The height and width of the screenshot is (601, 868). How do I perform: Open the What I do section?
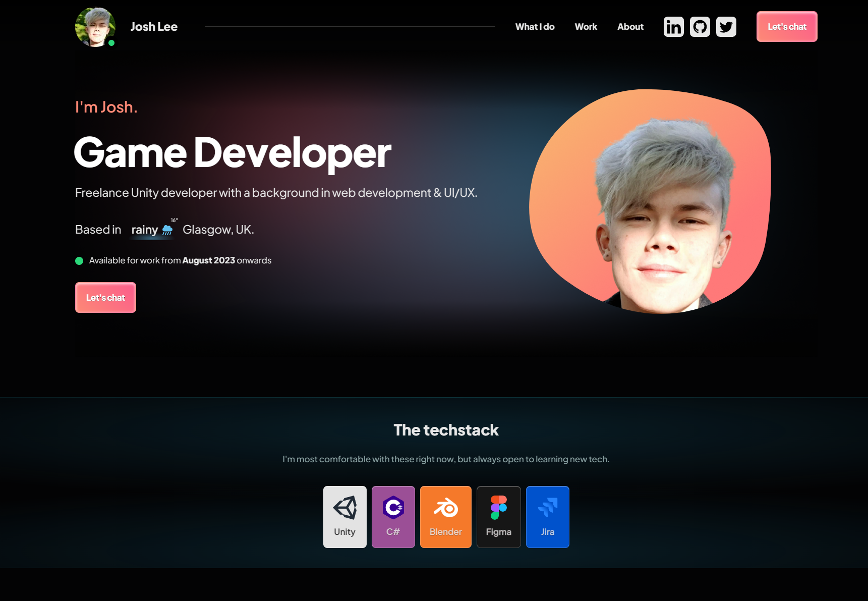535,27
